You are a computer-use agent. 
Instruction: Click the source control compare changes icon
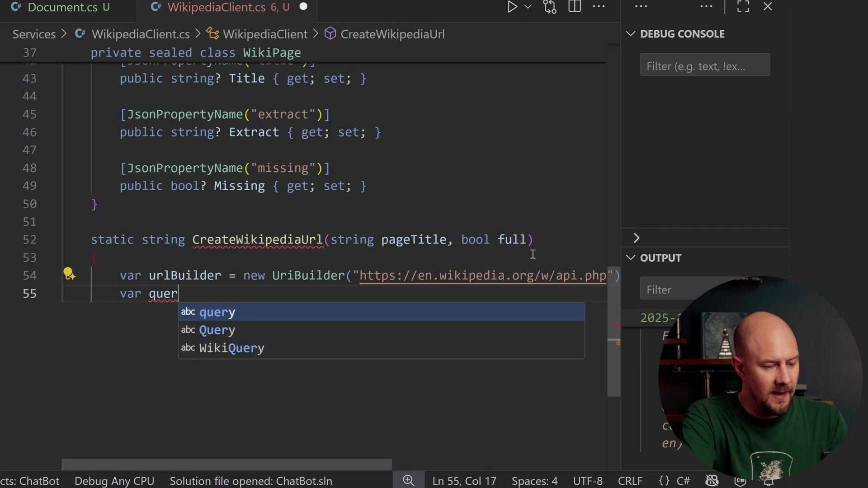point(550,7)
